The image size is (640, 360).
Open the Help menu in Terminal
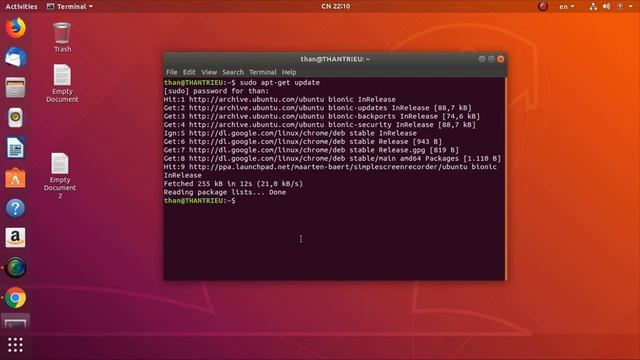tap(289, 72)
